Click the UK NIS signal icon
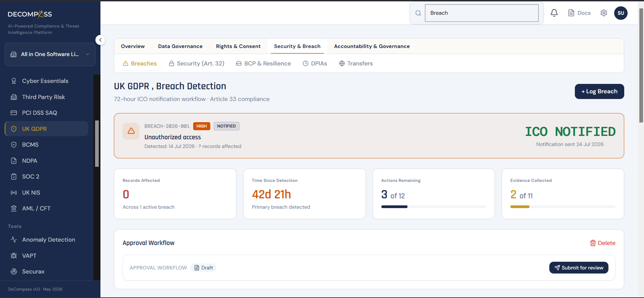 (x=14, y=192)
